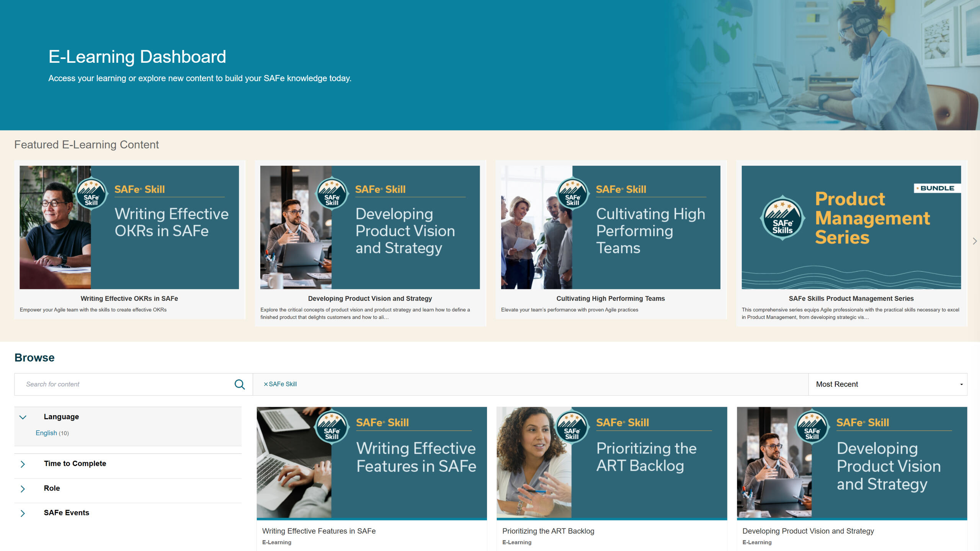This screenshot has width=980, height=551.
Task: Collapse the Language filter chevron
Action: tap(23, 417)
